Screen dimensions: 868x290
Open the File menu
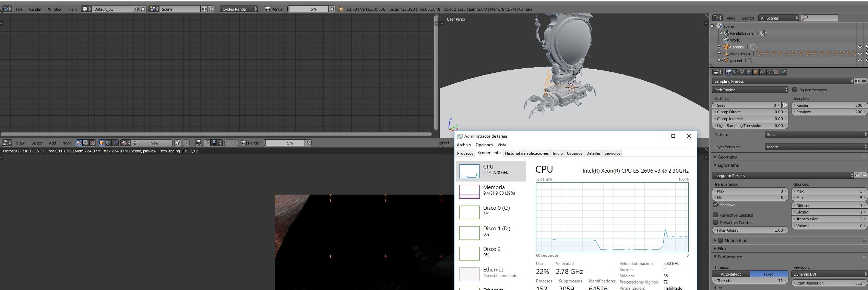19,9
